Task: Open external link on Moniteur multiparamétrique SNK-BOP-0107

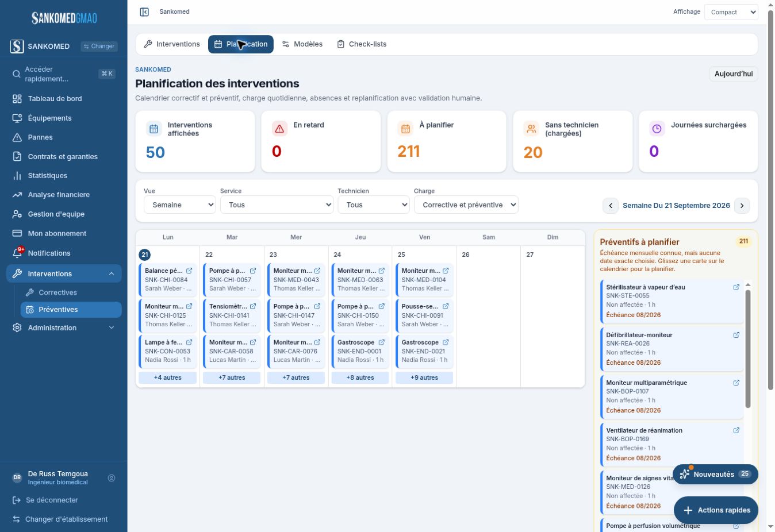Action: (736, 383)
